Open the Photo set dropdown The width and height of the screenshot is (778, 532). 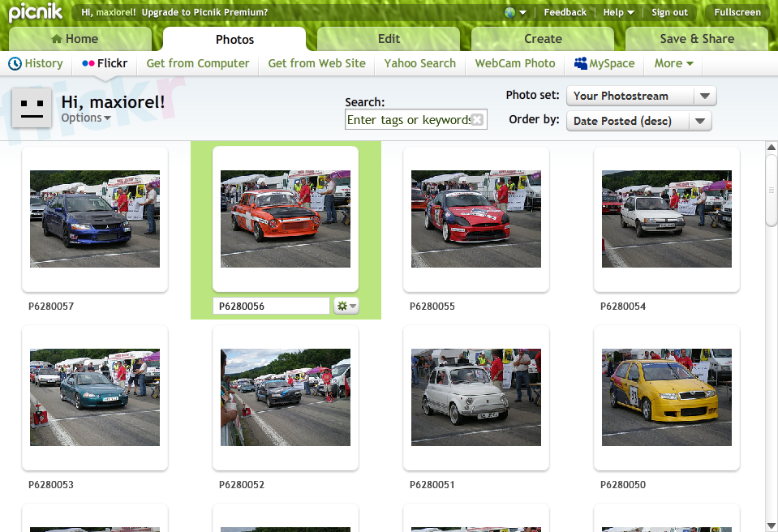click(642, 97)
